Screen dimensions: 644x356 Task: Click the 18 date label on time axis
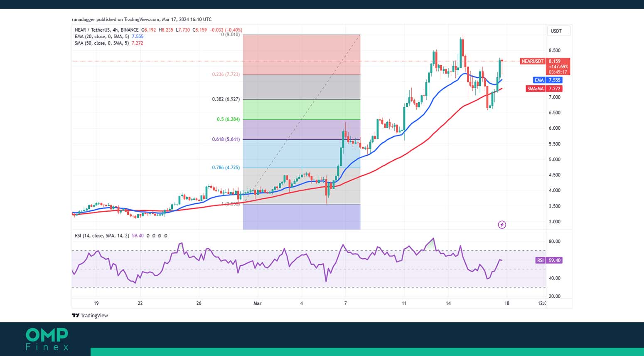(x=507, y=303)
